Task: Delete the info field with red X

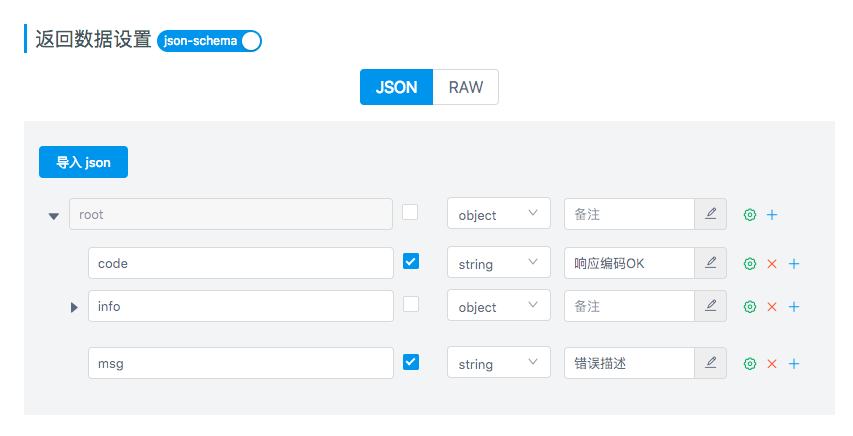Action: pyautogui.click(x=771, y=307)
